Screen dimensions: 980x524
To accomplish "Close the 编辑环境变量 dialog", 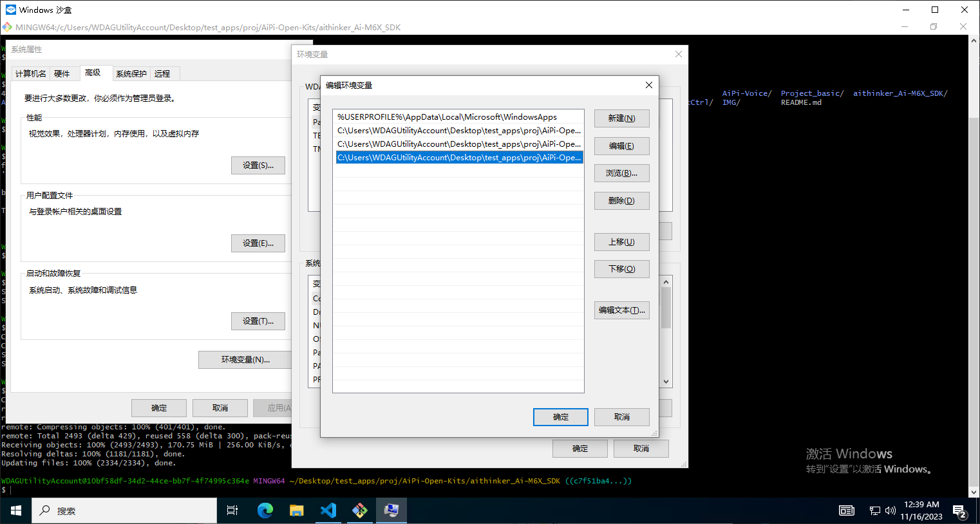I will pos(649,85).
